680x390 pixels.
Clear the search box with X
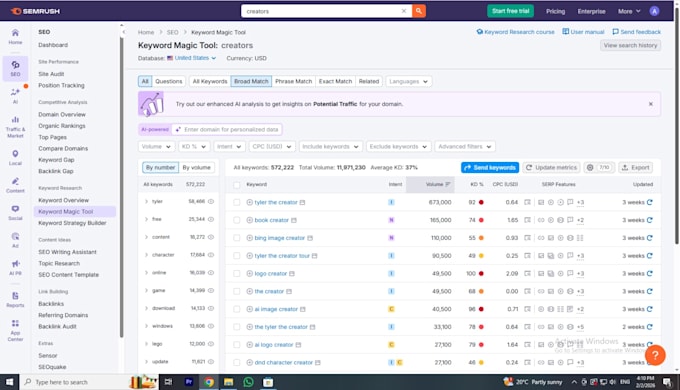click(x=404, y=11)
